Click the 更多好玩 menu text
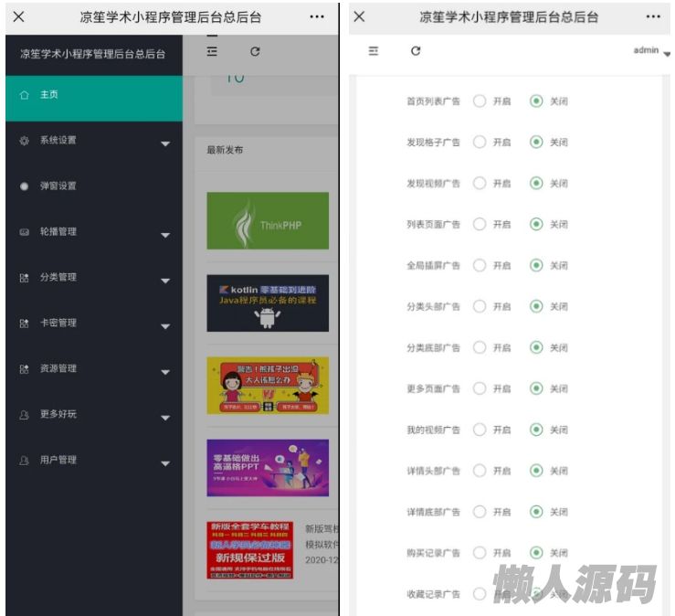 tap(58, 414)
